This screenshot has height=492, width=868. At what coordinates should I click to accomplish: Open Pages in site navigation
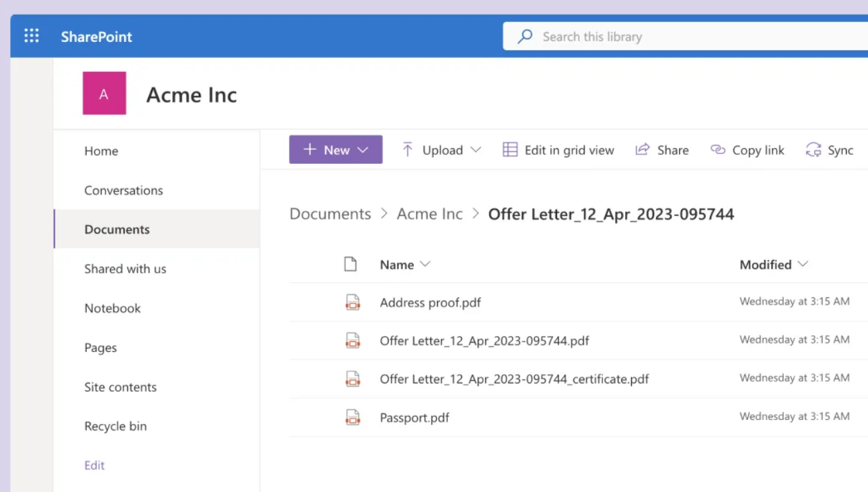point(101,347)
